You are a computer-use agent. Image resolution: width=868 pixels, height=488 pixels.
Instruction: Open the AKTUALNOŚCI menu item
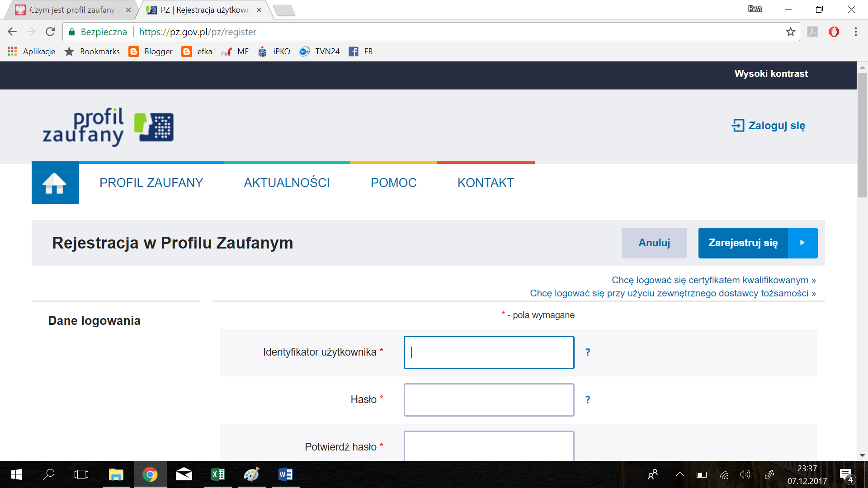287,183
